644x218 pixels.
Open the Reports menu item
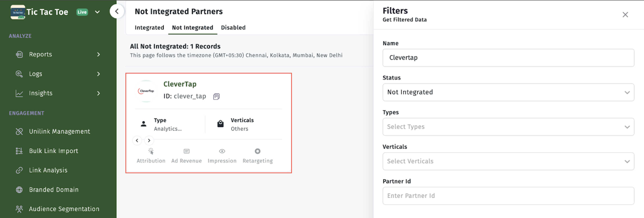(x=41, y=54)
